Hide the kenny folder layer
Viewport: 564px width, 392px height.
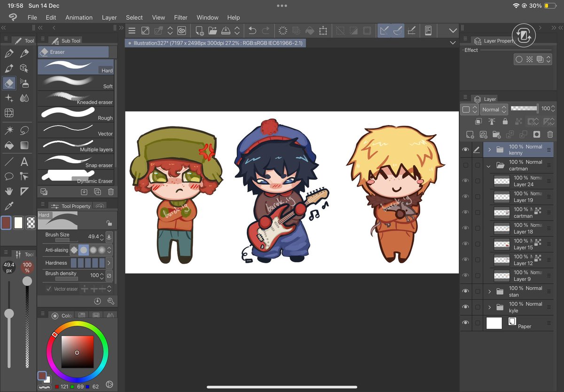coord(466,149)
